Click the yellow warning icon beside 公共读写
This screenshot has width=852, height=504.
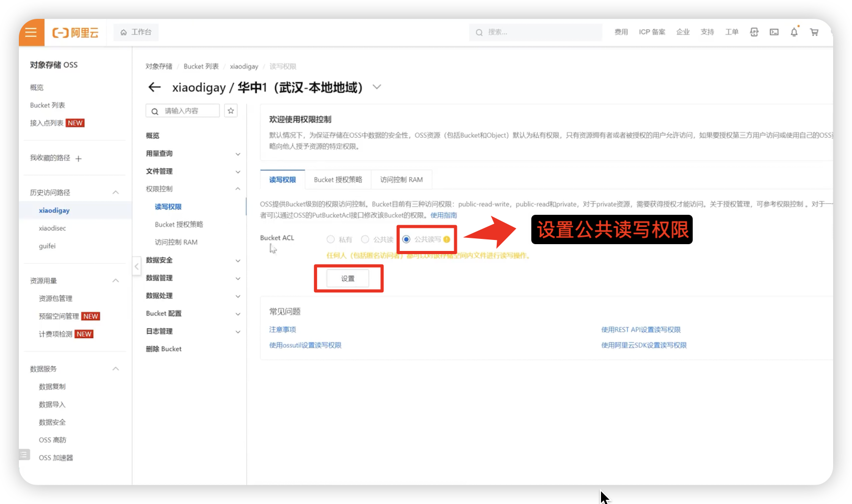446,239
